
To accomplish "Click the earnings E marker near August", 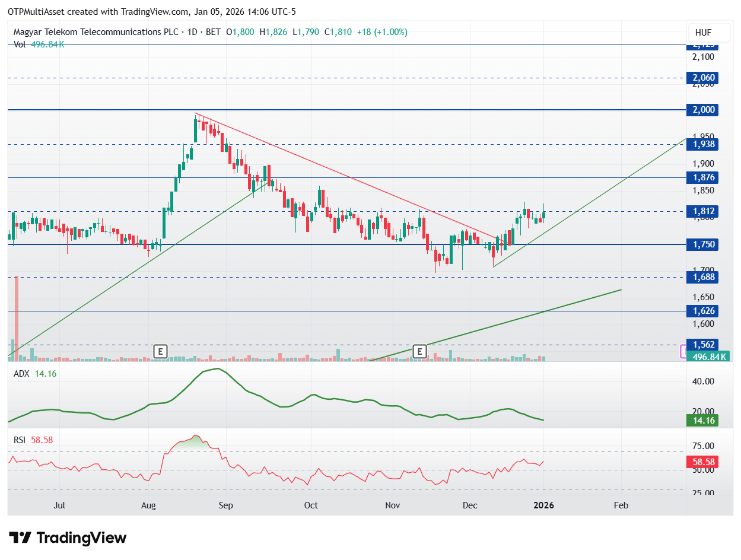I will (x=160, y=351).
